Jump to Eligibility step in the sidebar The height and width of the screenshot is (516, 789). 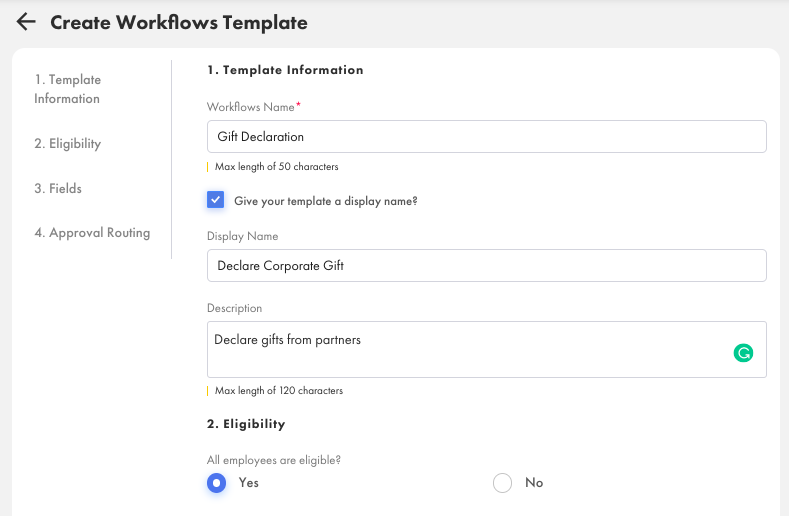click(x=67, y=144)
